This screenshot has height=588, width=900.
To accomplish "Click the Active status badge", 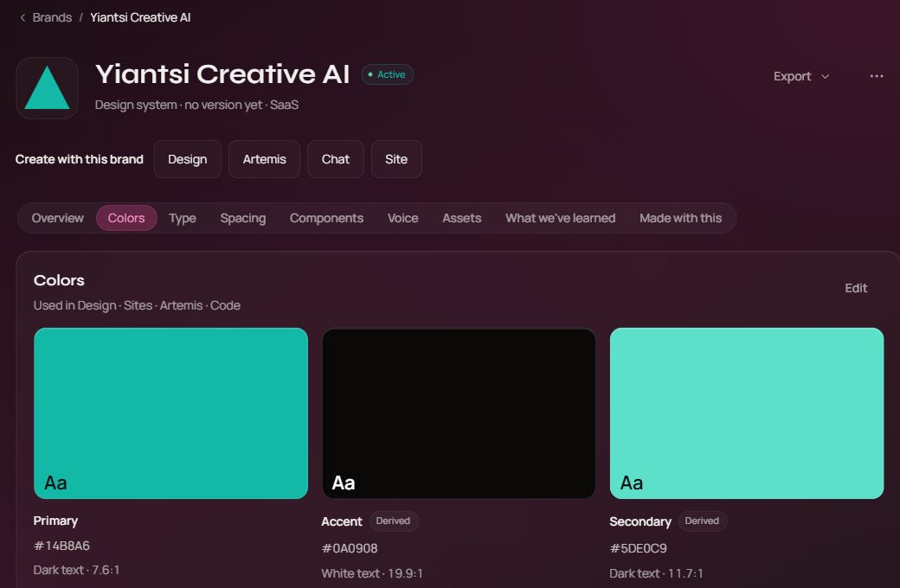I will (388, 74).
